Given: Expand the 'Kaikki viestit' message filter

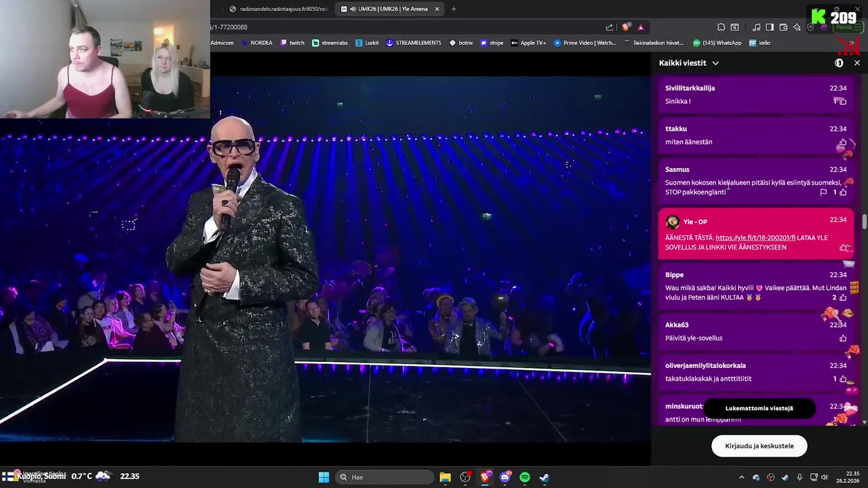Looking at the screenshot, I should click(x=689, y=63).
